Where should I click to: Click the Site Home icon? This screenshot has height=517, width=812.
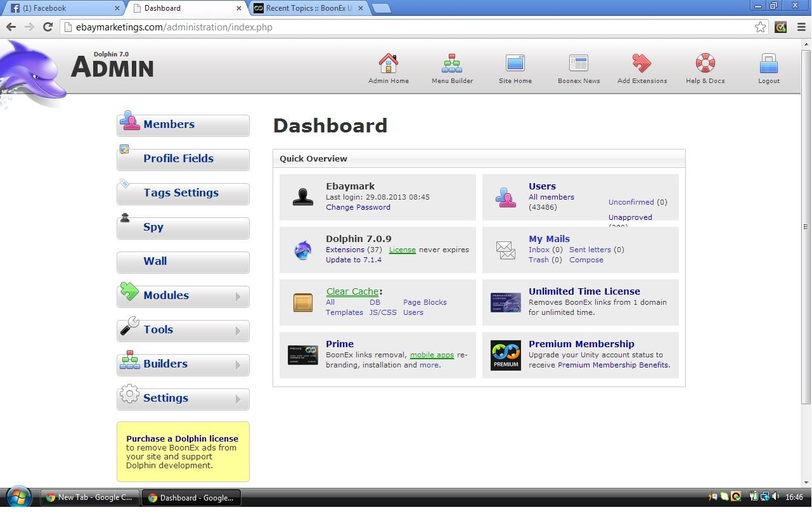click(x=515, y=63)
